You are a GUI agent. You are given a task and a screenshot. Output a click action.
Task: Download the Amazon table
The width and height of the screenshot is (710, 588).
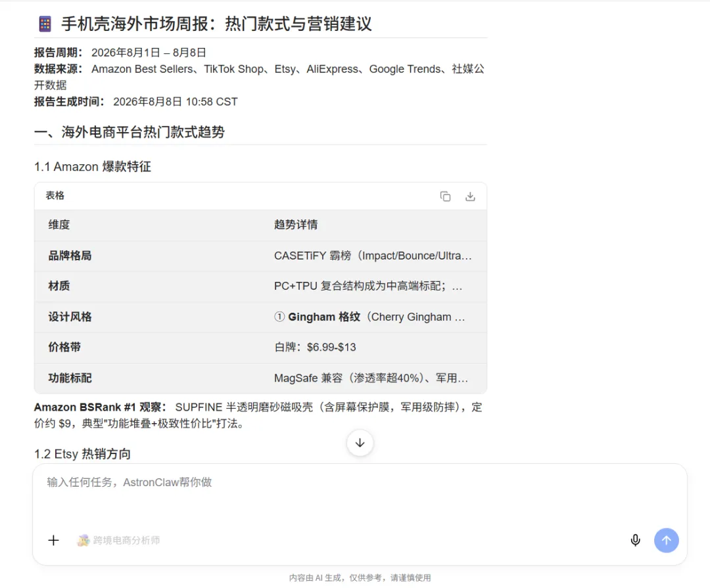coord(470,196)
